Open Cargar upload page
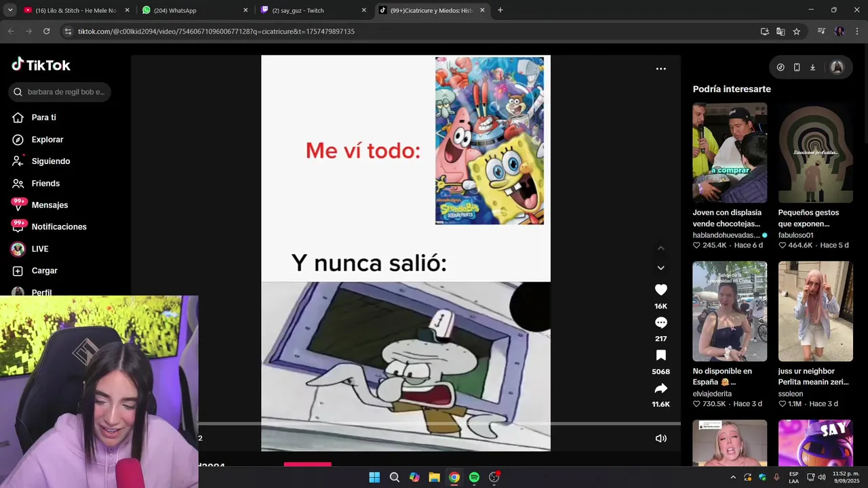 point(44,270)
